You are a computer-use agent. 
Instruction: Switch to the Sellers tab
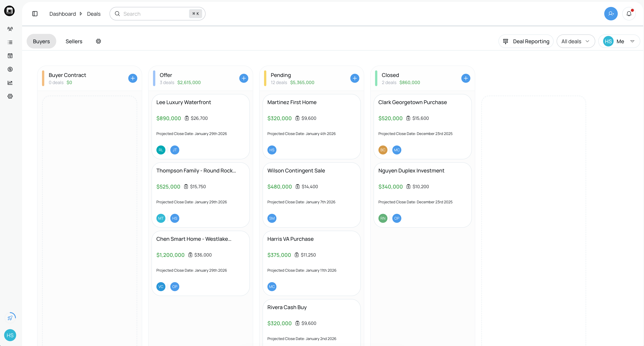pos(74,41)
